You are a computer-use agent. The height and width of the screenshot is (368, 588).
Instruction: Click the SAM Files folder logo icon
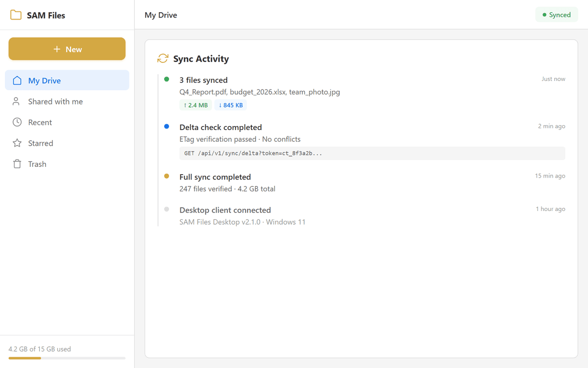[15, 15]
